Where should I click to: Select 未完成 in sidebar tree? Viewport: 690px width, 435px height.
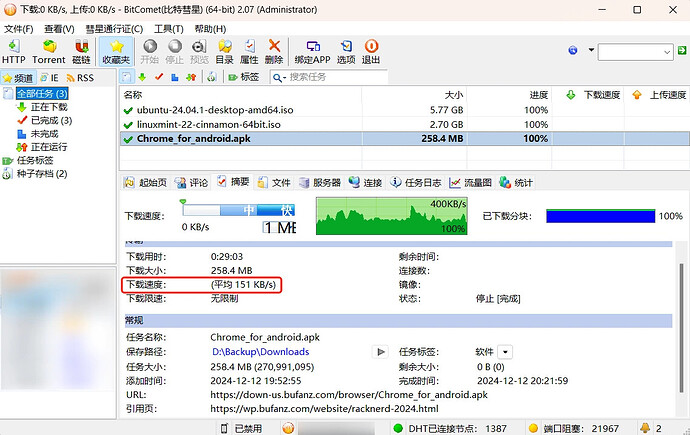44,134
